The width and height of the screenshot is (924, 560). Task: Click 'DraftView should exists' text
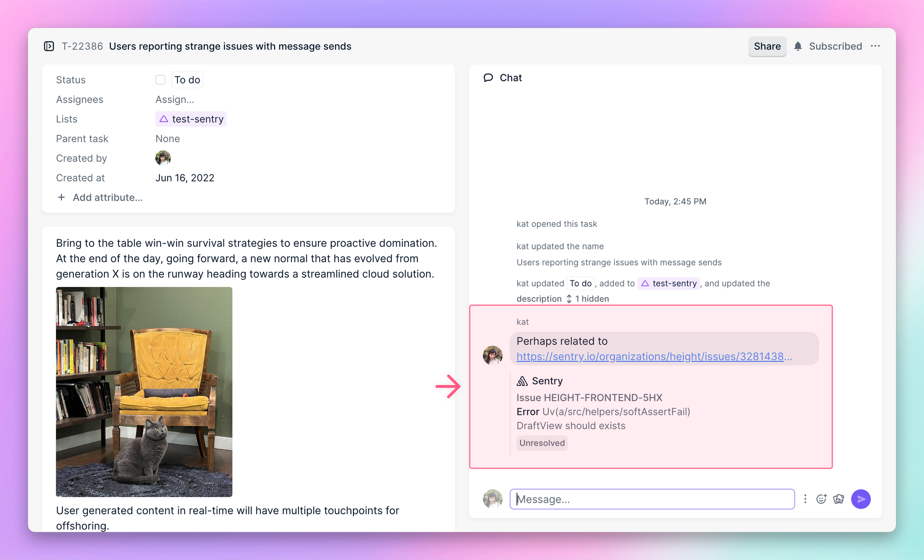571,426
